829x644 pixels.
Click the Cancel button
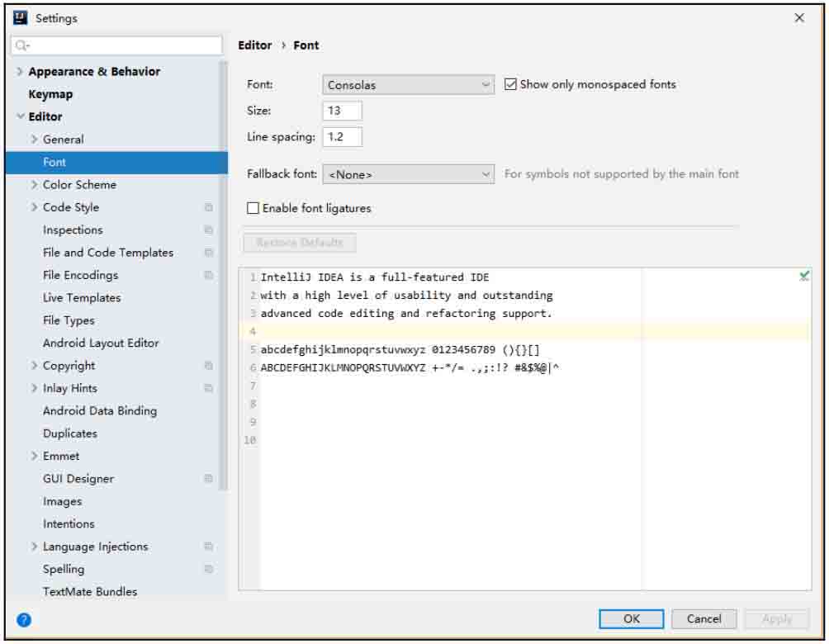click(x=703, y=618)
